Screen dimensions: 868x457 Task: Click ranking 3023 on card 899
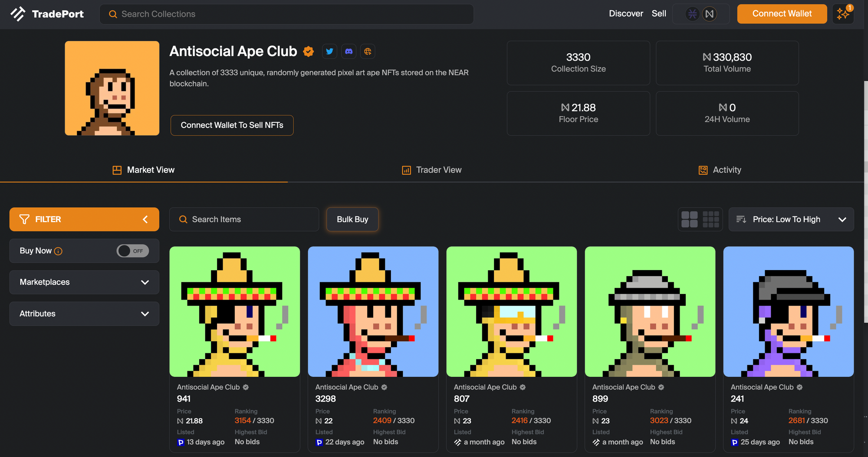(x=659, y=421)
